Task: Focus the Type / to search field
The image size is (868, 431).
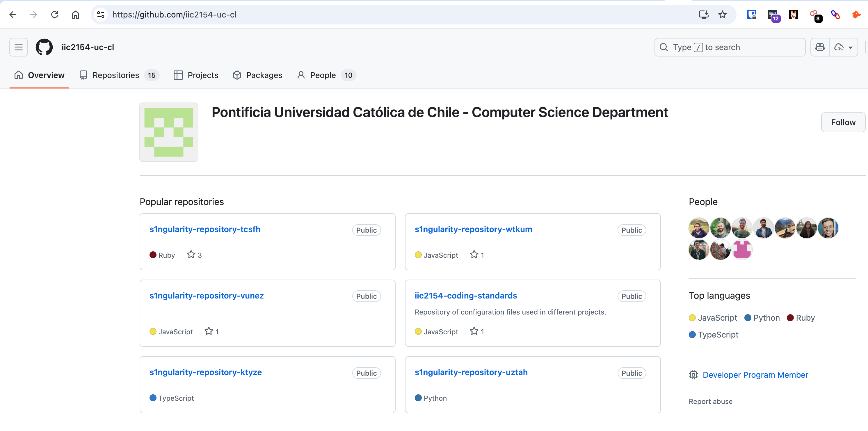Action: point(730,47)
